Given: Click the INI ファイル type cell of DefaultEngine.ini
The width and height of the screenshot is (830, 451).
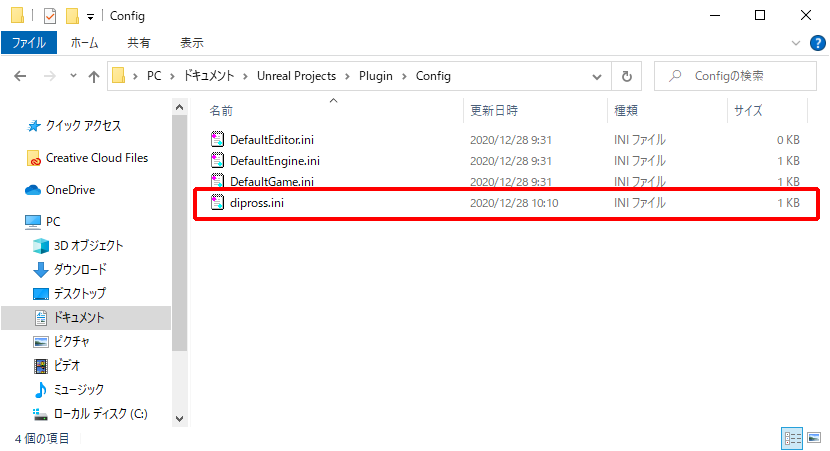Looking at the screenshot, I should (639, 161).
